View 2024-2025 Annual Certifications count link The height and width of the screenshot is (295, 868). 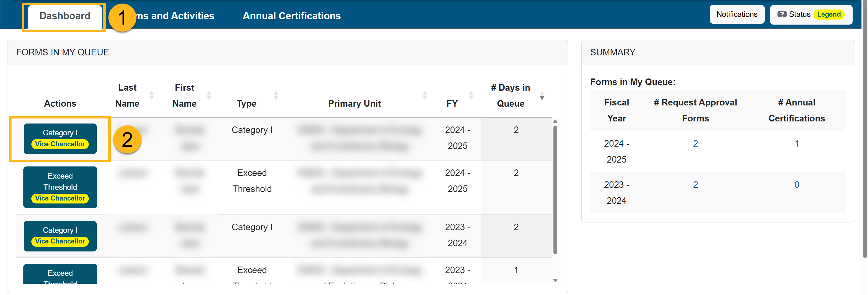click(797, 144)
